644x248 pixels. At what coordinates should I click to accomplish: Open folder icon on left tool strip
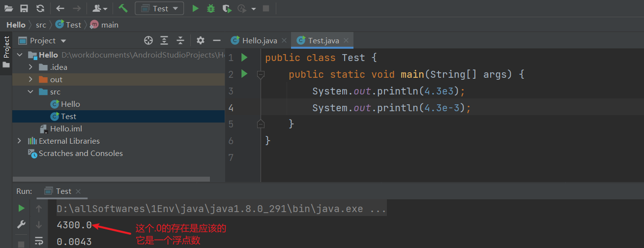(x=6, y=65)
